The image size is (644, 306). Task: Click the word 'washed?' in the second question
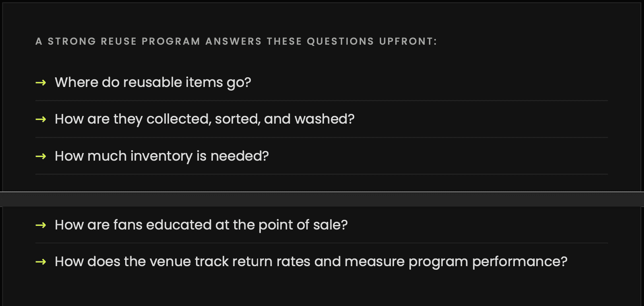coord(324,119)
